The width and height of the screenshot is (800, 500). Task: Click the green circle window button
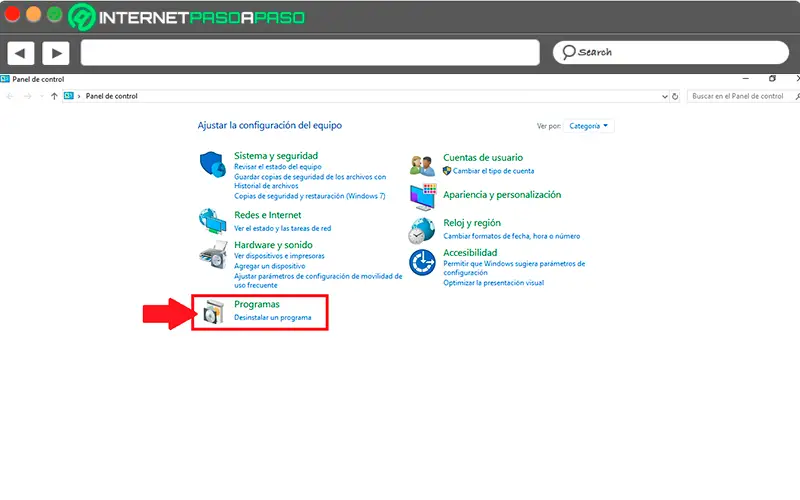coord(55,14)
